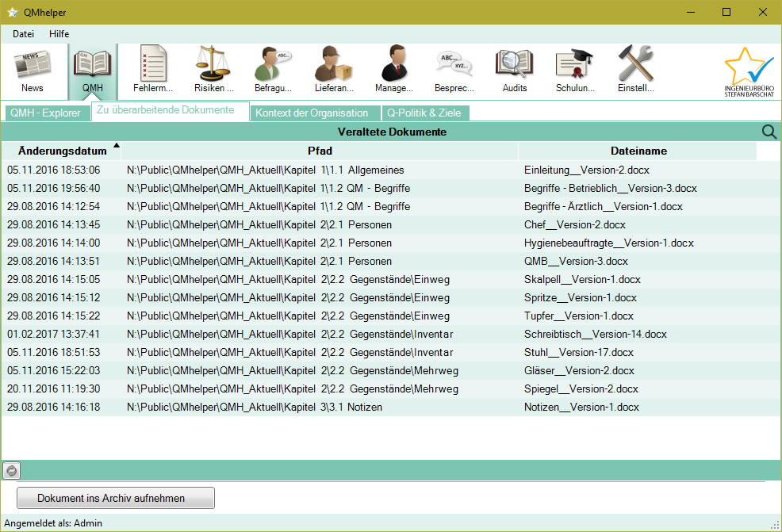Open the Datei menu
Viewport: 782px width, 532px height.
(x=24, y=34)
